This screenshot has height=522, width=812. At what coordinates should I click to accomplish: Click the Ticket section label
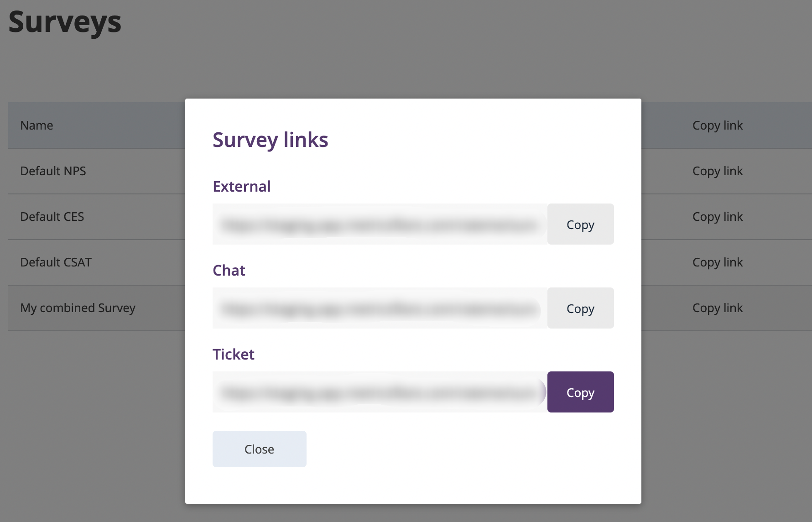(x=233, y=355)
